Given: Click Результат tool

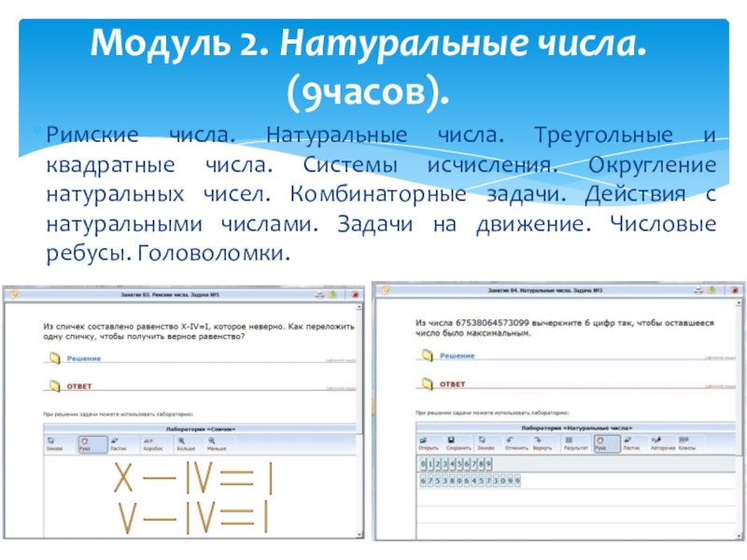Looking at the screenshot, I should tap(575, 443).
